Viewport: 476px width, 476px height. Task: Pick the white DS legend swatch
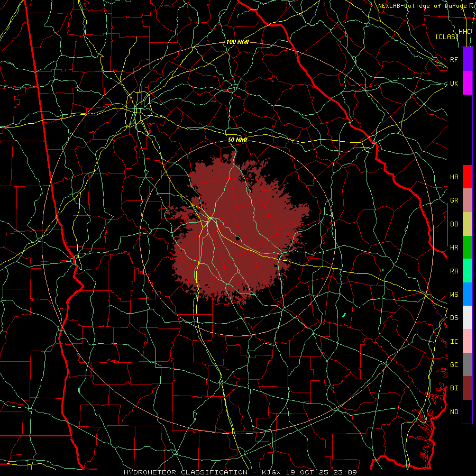(x=467, y=317)
